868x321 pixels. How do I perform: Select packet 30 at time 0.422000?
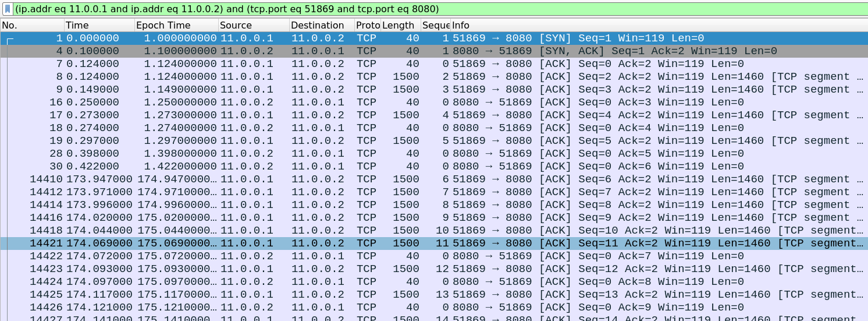tap(434, 166)
